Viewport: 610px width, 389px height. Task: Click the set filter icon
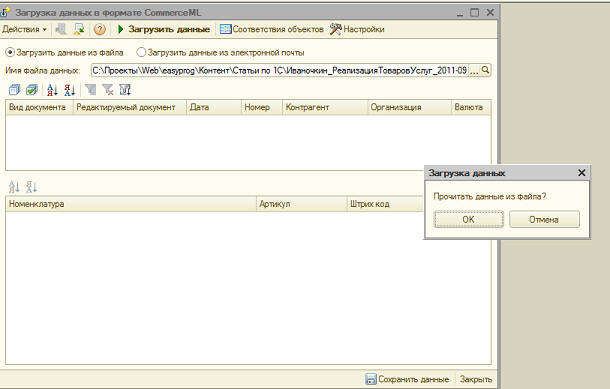(91, 90)
